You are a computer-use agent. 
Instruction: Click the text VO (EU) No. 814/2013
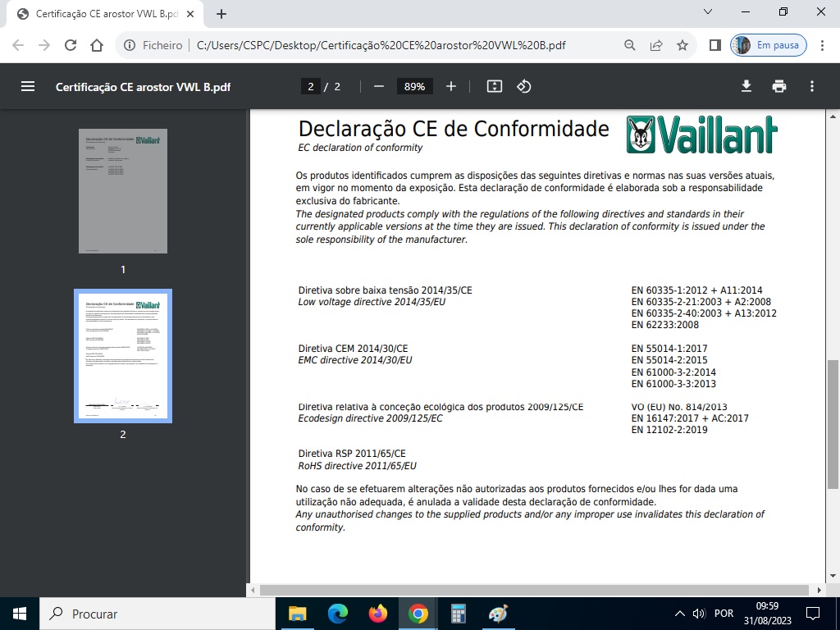(679, 407)
